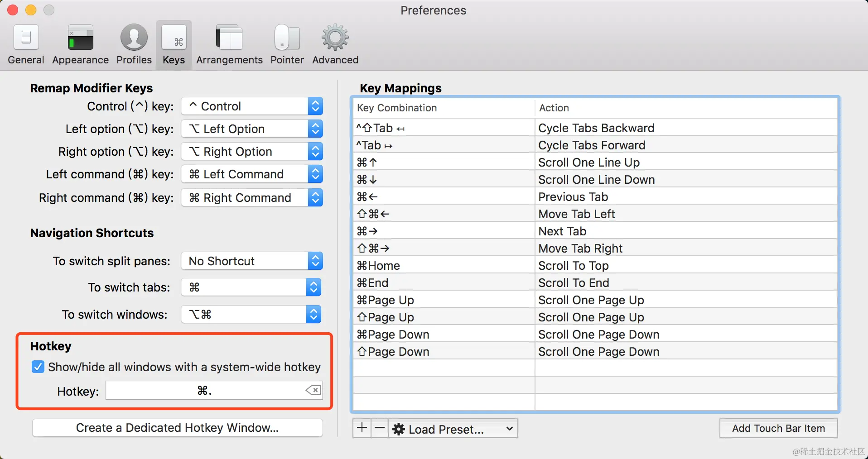Select the ⌘Page Up key combination
Image resolution: width=868 pixels, height=459 pixels.
tap(386, 300)
